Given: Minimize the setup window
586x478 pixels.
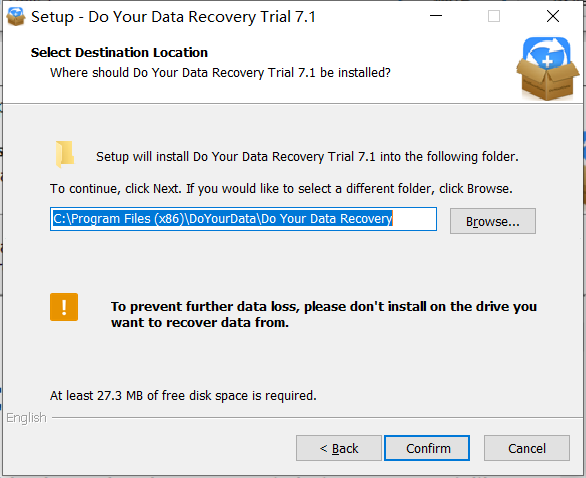Looking at the screenshot, I should pos(436,16).
